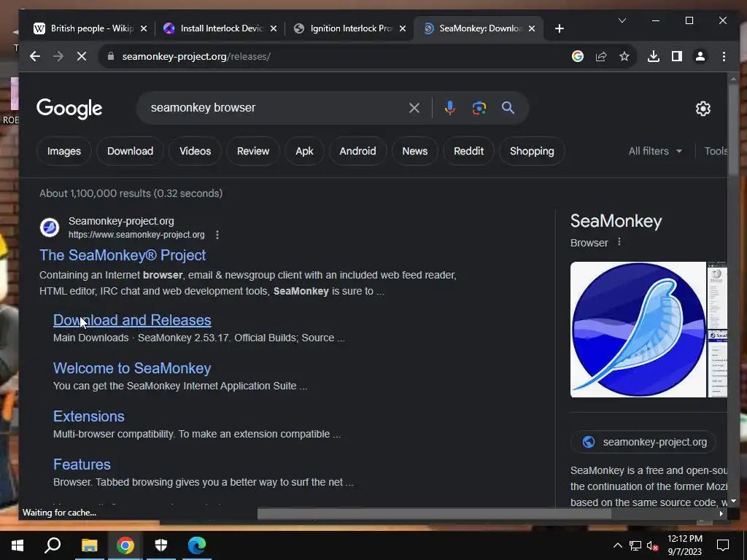Viewport: 747px width, 560px height.
Task: Filter results by Videos
Action: [x=195, y=151]
